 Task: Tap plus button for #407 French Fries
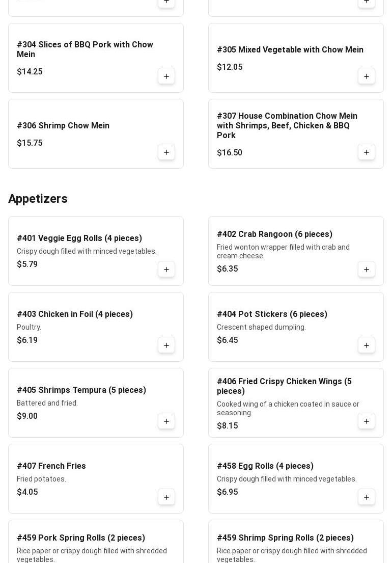pyautogui.click(x=166, y=497)
